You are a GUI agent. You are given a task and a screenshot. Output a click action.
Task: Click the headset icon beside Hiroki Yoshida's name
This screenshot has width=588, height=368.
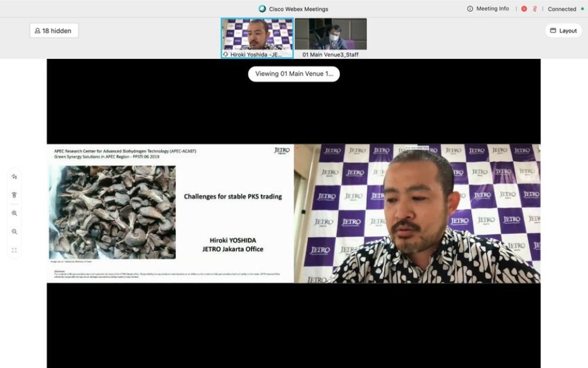pos(225,54)
